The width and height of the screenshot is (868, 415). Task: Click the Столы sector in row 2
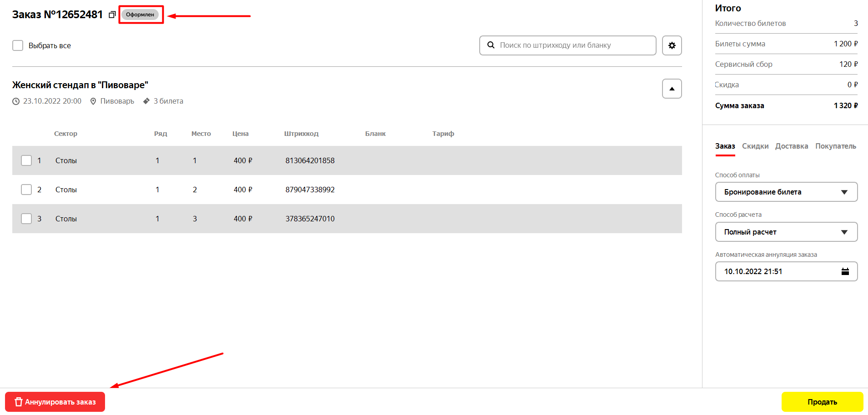[66, 190]
